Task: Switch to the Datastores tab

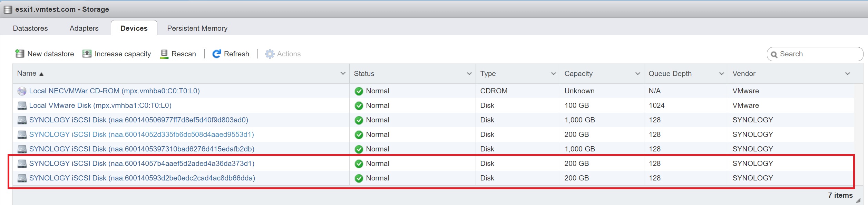Action: coord(30,28)
